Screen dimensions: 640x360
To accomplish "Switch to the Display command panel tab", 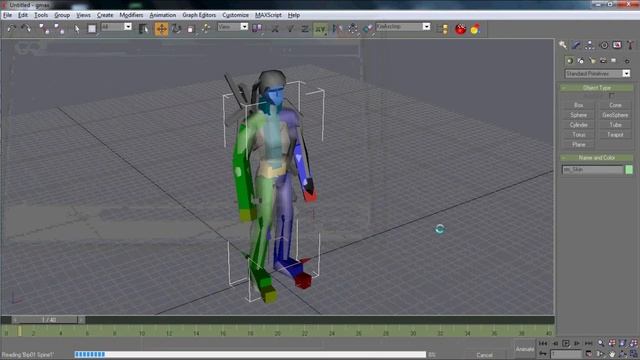I will [x=617, y=45].
